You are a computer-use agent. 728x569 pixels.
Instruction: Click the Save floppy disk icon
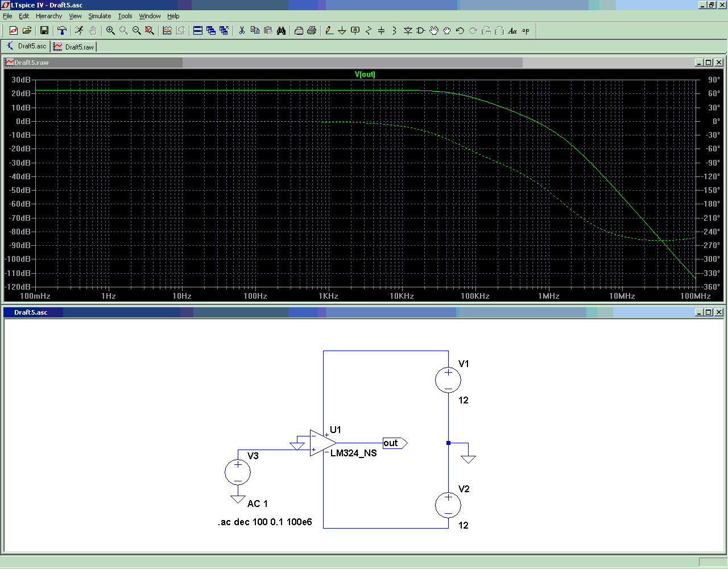point(44,31)
